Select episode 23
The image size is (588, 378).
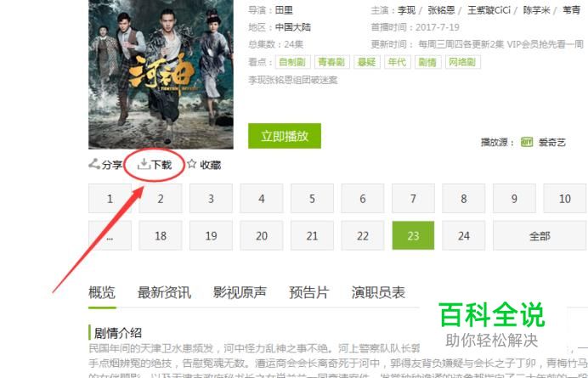[x=413, y=235]
